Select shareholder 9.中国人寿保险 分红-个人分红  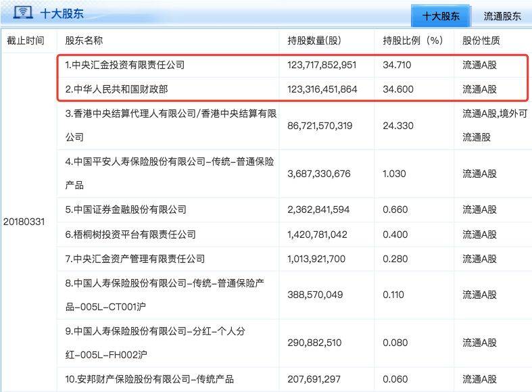click(x=155, y=343)
